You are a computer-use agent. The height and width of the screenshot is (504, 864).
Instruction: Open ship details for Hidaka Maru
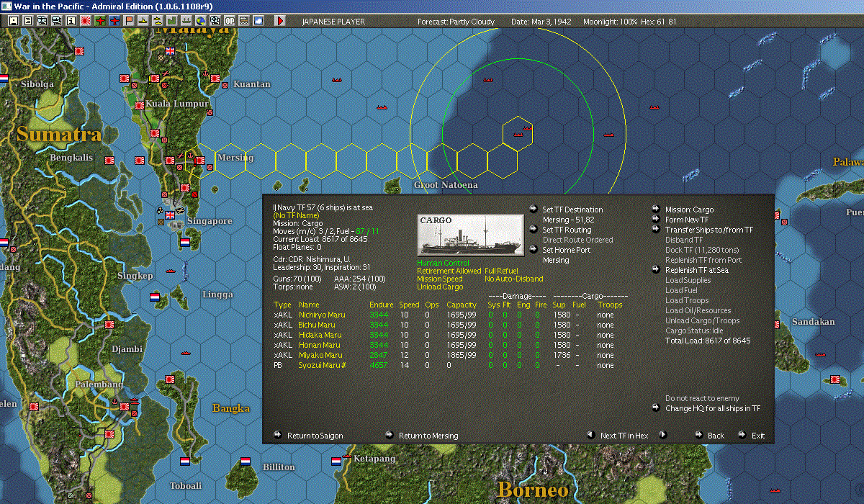[x=320, y=335]
